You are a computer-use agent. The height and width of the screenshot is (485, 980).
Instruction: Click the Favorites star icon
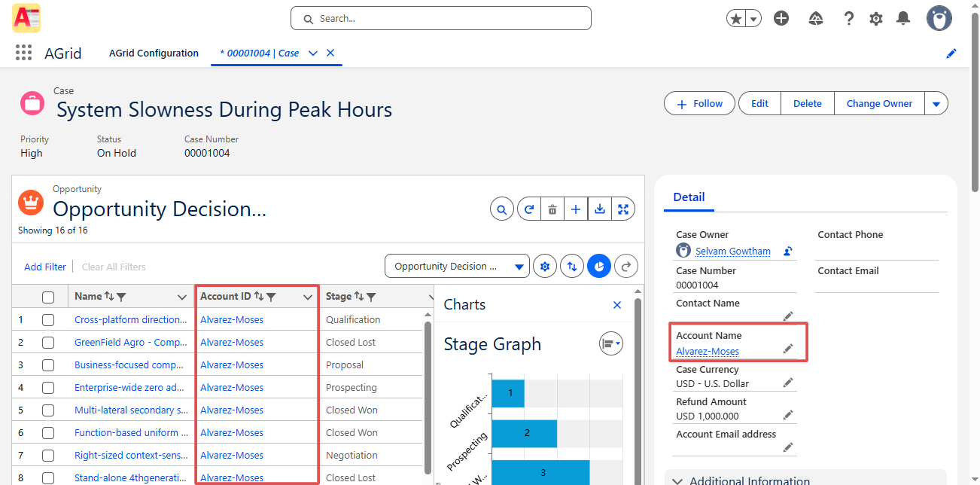(735, 18)
